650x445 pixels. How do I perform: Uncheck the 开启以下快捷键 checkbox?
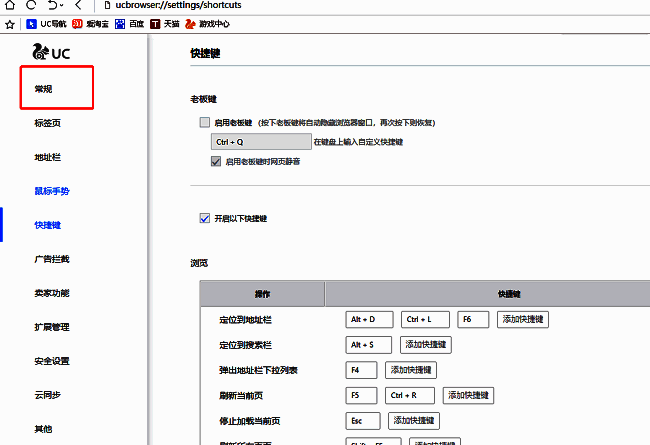[205, 218]
